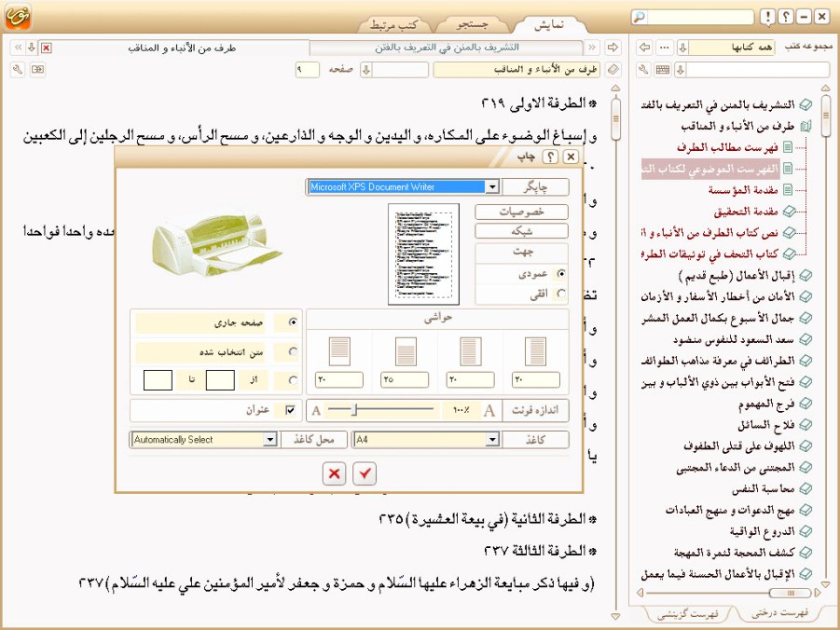This screenshot has width=840, height=630.
Task: Select مقدمة التحقيق in the tree
Action: (746, 211)
